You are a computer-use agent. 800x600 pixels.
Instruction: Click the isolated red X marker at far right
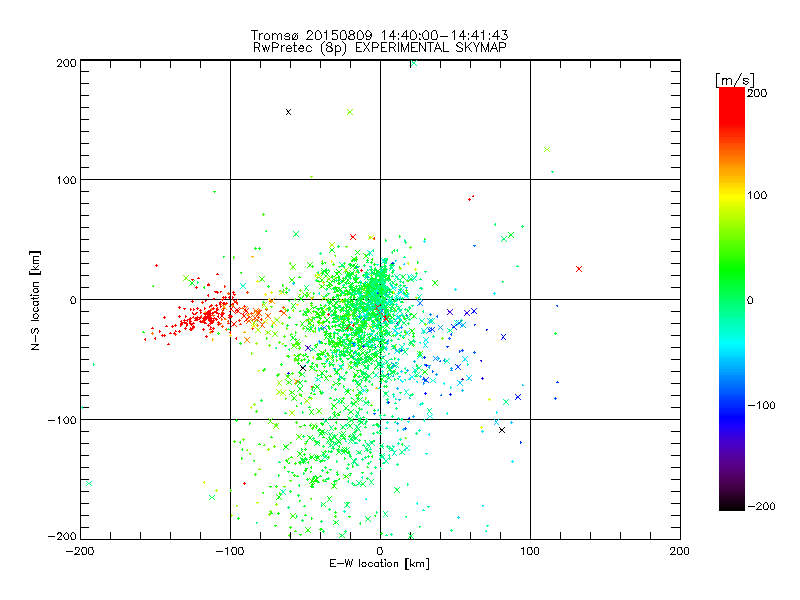point(579,269)
